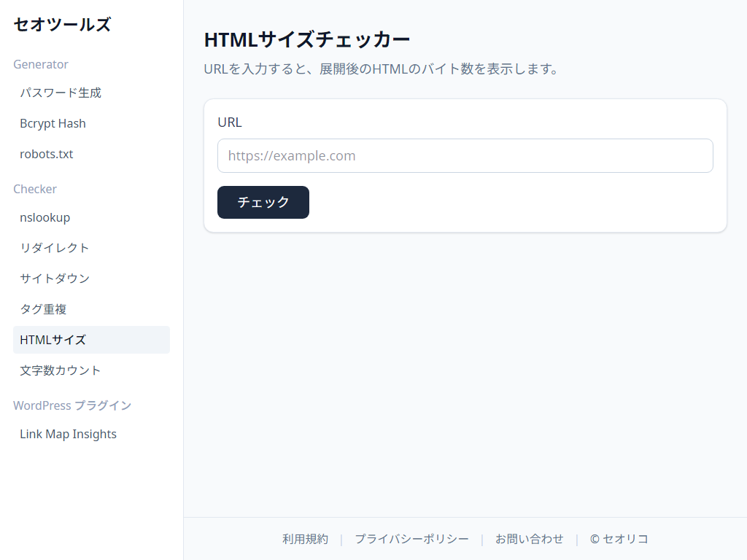The image size is (747, 560).
Task: Open the robots.txt tool
Action: (x=46, y=154)
